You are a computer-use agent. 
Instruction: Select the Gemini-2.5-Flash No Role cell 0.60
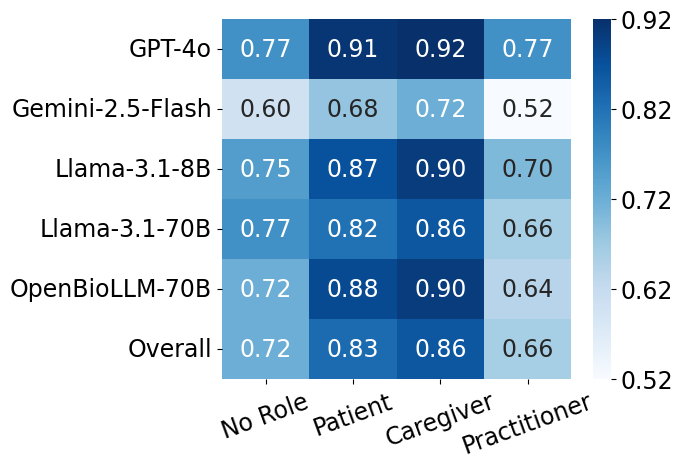267,108
